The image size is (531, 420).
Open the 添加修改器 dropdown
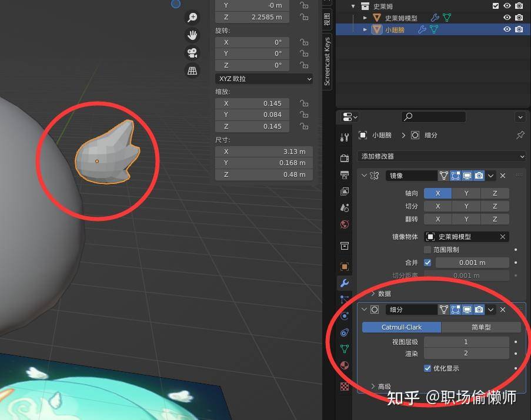pyautogui.click(x=441, y=156)
